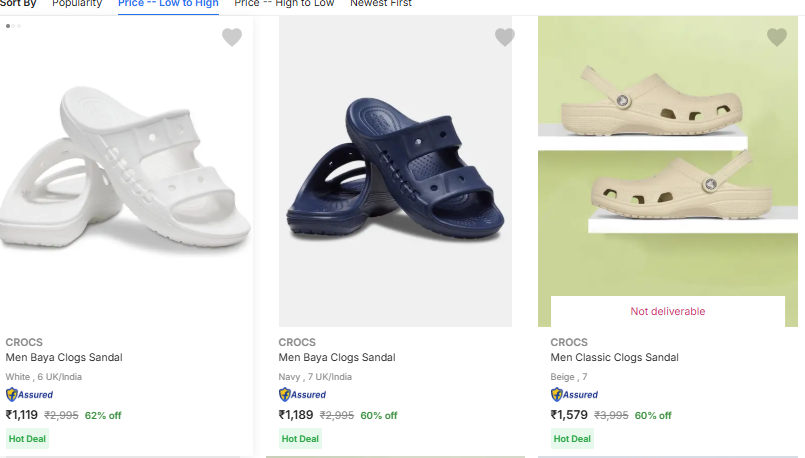Favorite the white Baya Clogs Sandal
805x458 pixels.
[x=232, y=38]
